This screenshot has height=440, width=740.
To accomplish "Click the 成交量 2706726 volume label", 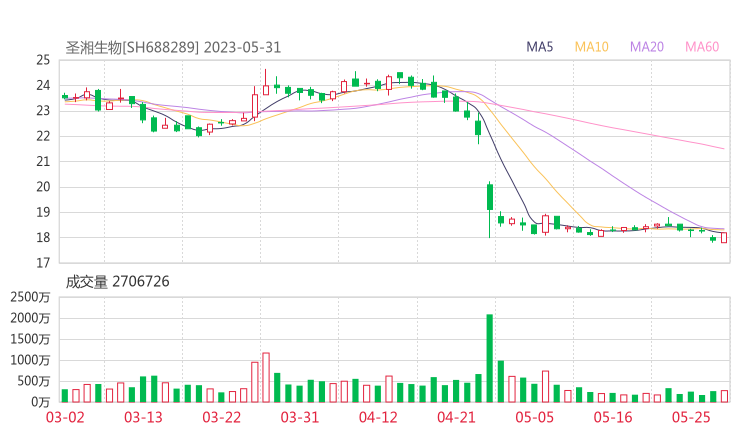I will point(117,282).
